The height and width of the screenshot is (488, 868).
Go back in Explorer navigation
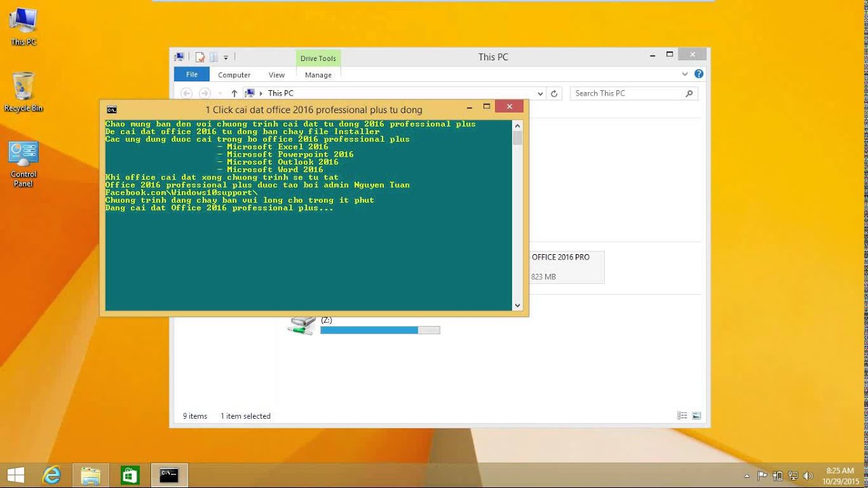[186, 94]
